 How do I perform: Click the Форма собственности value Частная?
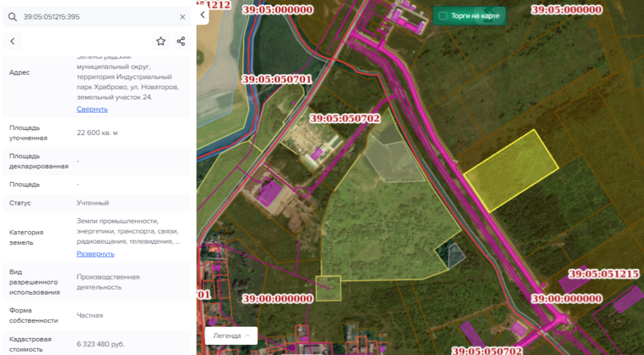(x=90, y=315)
